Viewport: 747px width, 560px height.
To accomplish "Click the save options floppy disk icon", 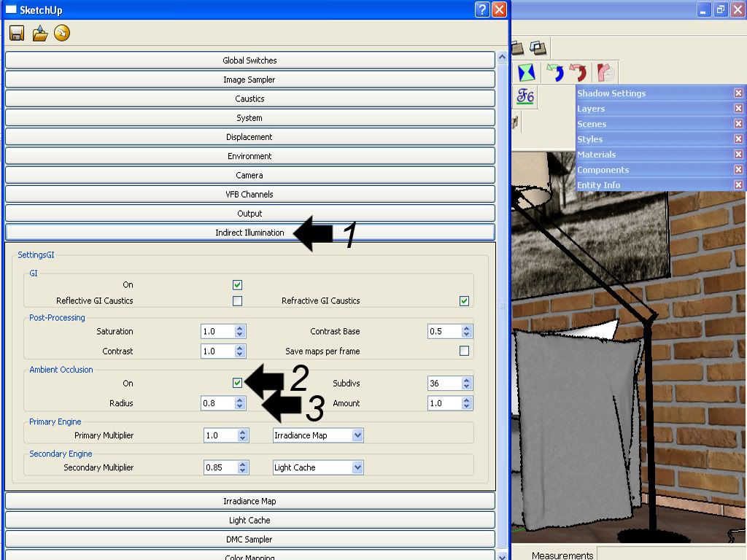I will pos(17,34).
